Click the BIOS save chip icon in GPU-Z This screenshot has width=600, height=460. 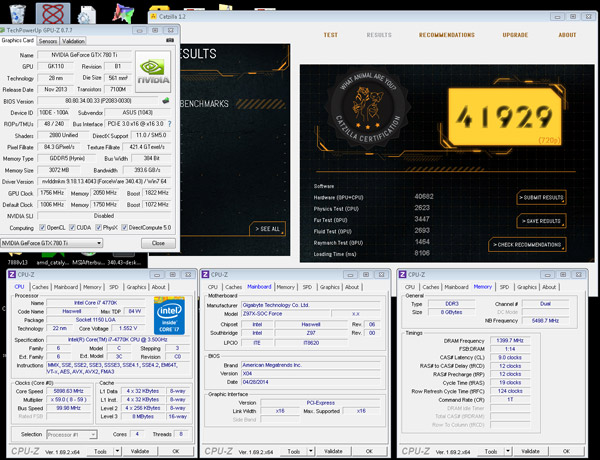(x=166, y=101)
